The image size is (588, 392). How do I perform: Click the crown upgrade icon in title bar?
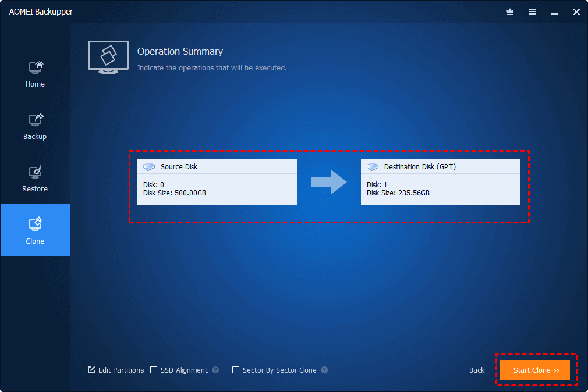509,12
